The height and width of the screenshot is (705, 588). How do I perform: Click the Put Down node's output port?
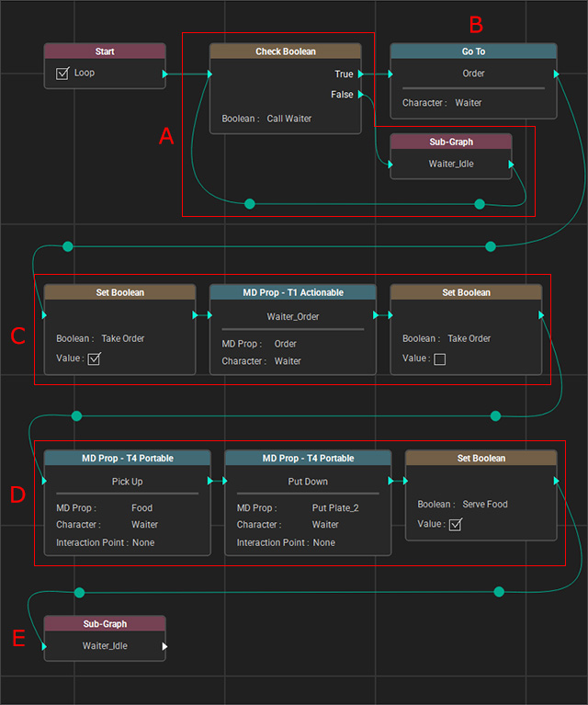click(x=390, y=481)
